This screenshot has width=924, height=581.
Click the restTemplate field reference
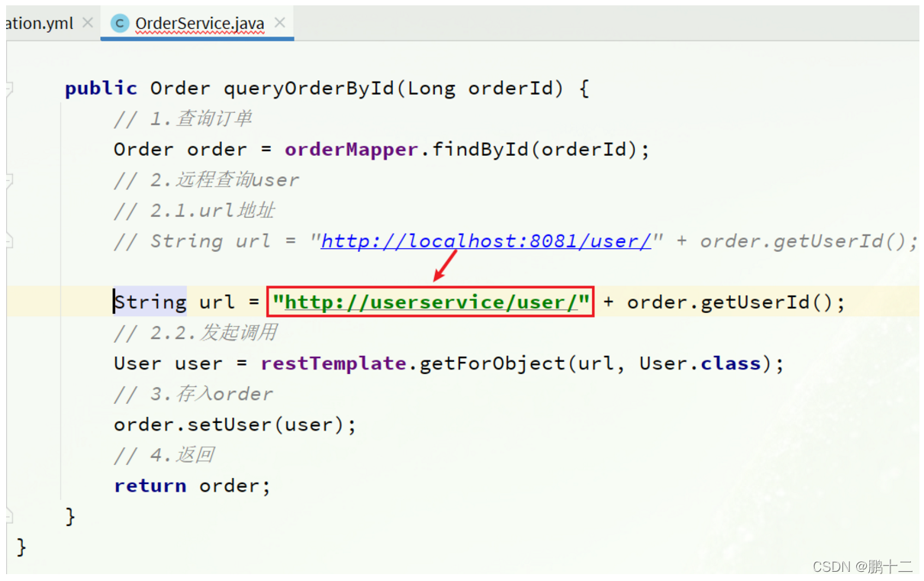pyautogui.click(x=333, y=363)
